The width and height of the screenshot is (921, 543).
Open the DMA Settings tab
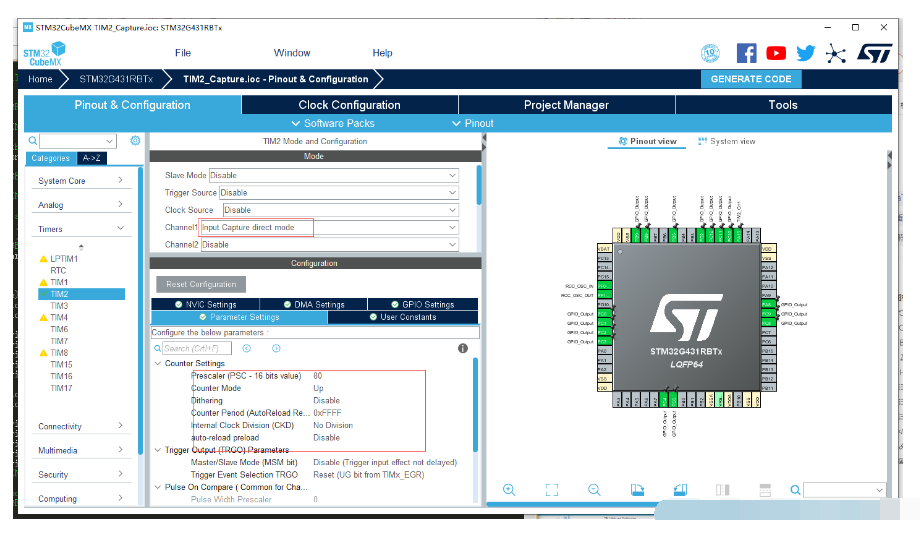pyautogui.click(x=314, y=304)
